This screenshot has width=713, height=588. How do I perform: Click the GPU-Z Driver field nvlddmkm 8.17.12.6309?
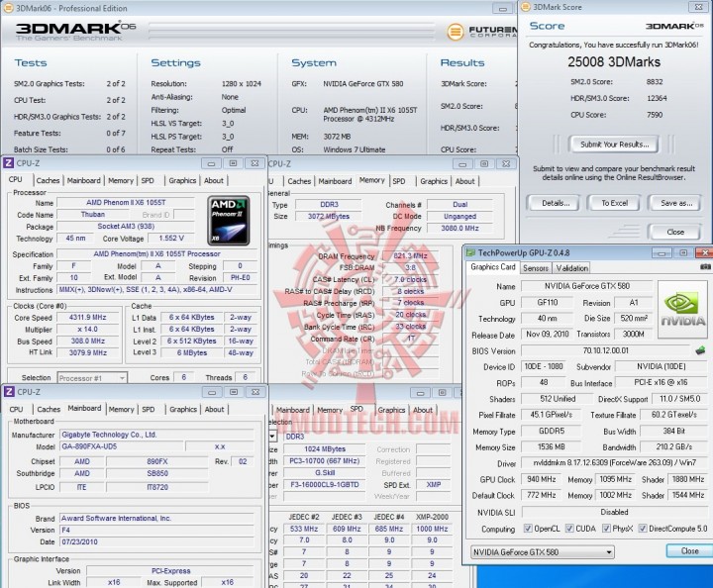coord(614,463)
